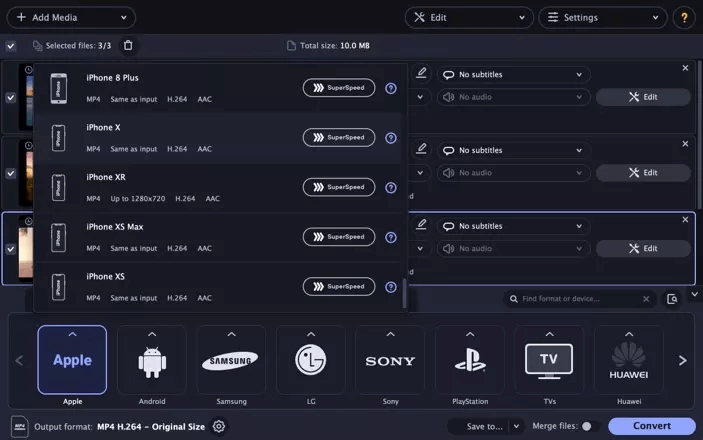Uncheck the select all files checkbox
This screenshot has height=440, width=703.
pos(11,46)
